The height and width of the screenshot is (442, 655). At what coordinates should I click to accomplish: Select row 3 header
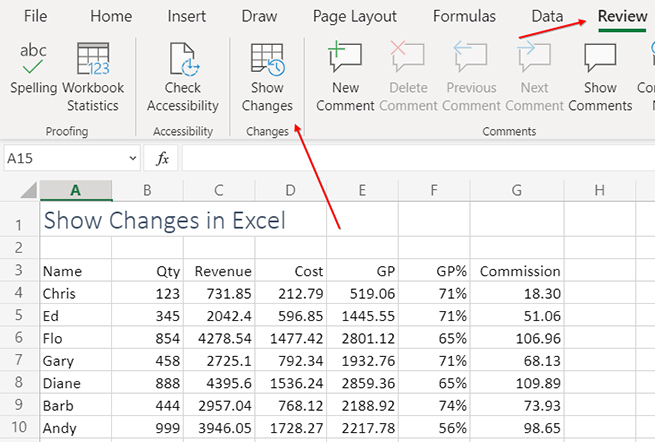point(19,270)
